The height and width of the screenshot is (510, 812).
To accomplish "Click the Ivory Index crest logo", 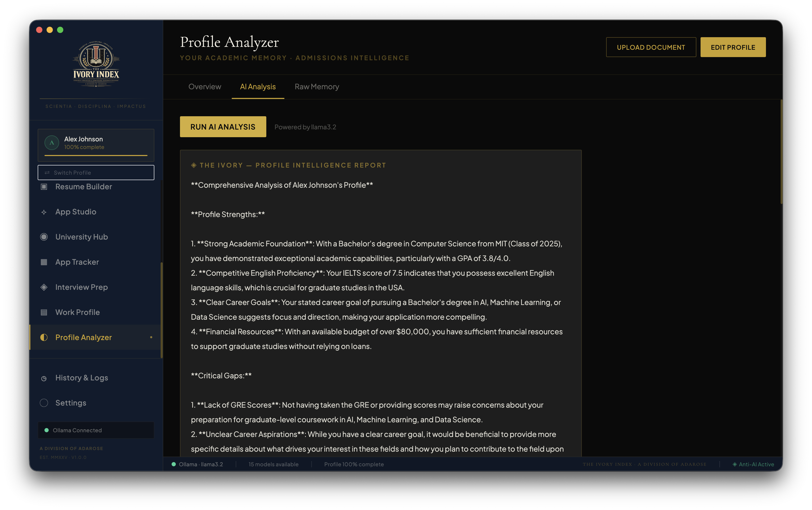I will (96, 64).
